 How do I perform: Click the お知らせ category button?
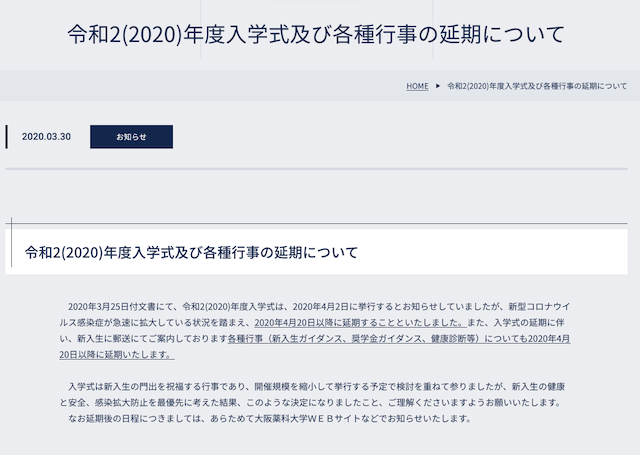click(x=131, y=137)
